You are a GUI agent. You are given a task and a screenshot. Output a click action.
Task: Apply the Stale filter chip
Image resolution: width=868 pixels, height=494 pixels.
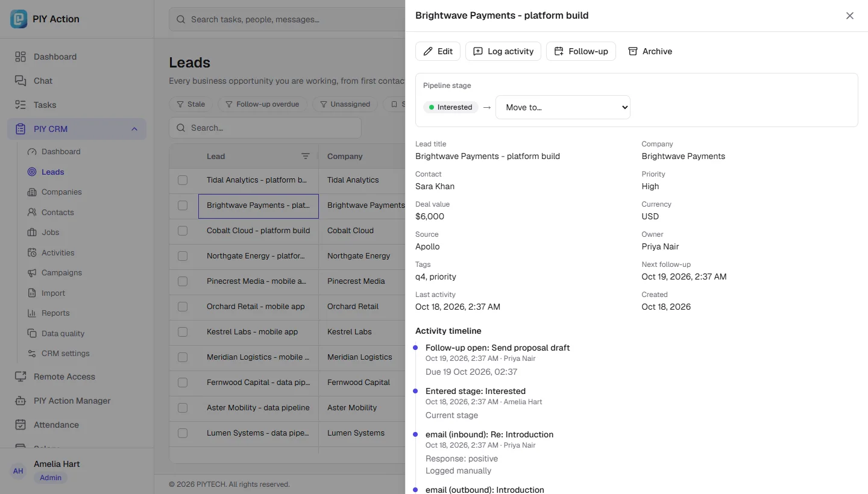pyautogui.click(x=190, y=104)
